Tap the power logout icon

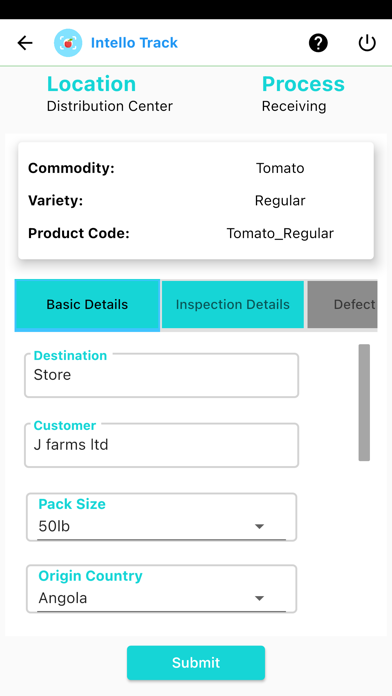(367, 43)
